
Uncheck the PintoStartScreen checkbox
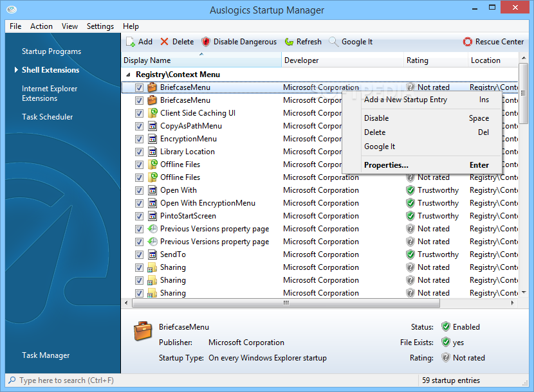tap(139, 216)
